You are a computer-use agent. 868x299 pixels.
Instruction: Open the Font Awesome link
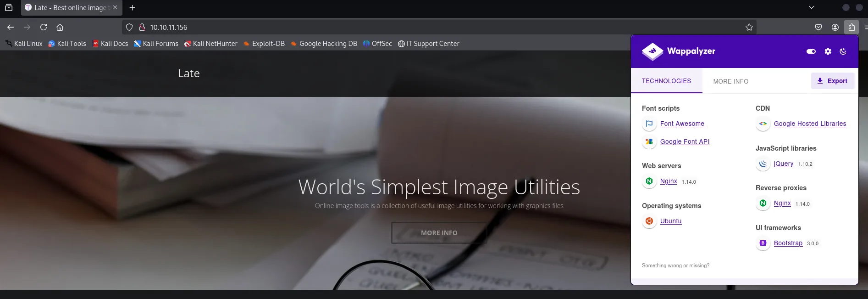[x=682, y=124]
